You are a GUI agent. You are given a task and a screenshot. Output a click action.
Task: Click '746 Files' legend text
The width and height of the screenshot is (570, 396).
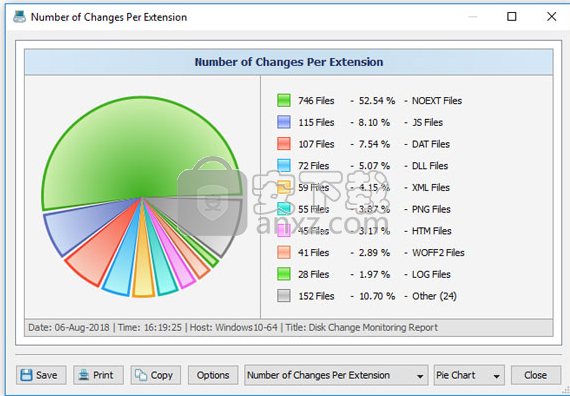point(316,101)
